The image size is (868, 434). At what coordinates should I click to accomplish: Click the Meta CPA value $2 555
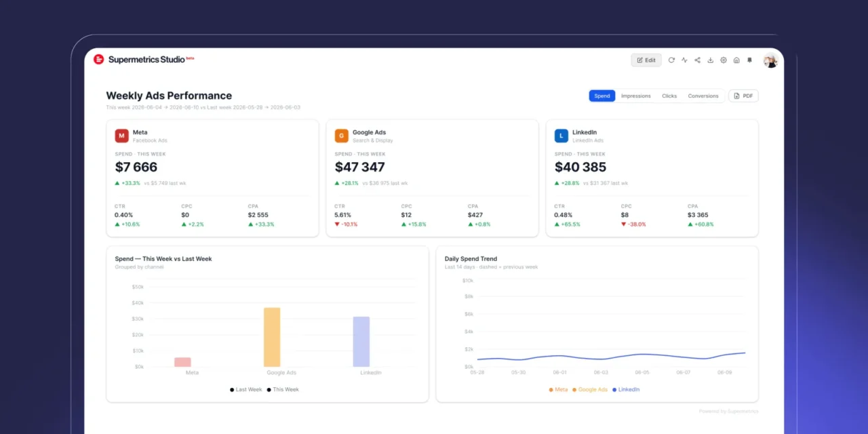coord(258,215)
